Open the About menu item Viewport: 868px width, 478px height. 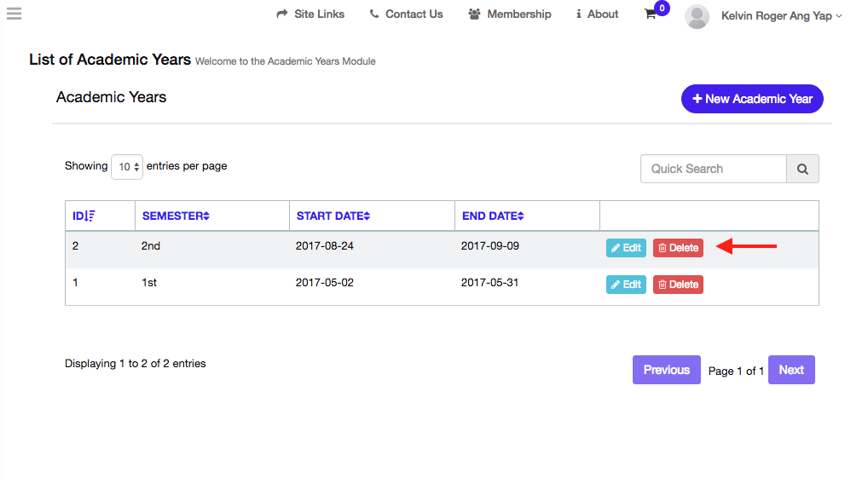(x=597, y=14)
